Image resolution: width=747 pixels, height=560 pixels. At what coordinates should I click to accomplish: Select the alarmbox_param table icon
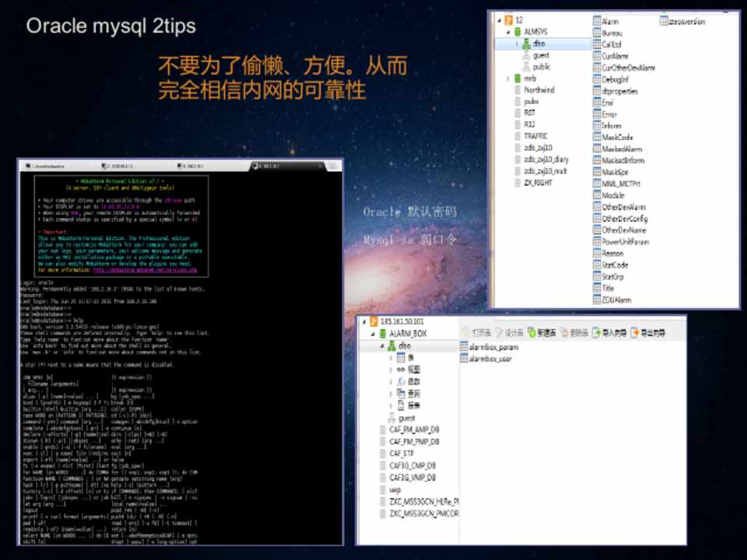coord(464,347)
